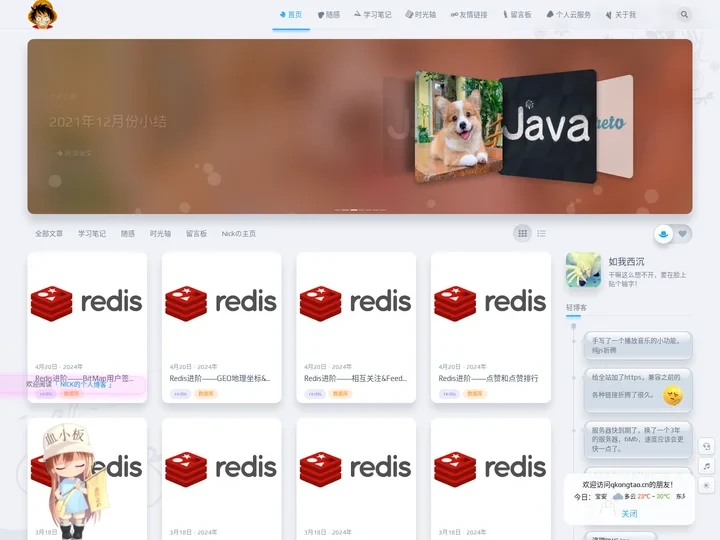720x540 pixels.
Task: Click the Java carousel card
Action: tap(547, 126)
